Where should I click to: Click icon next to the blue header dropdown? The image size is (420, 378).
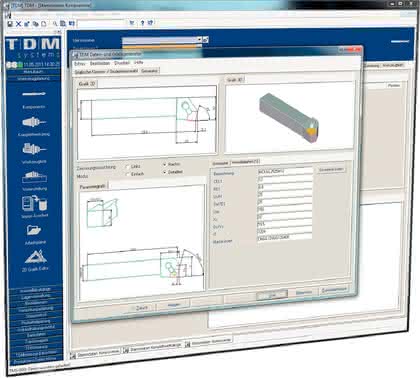pyautogui.click(x=206, y=40)
